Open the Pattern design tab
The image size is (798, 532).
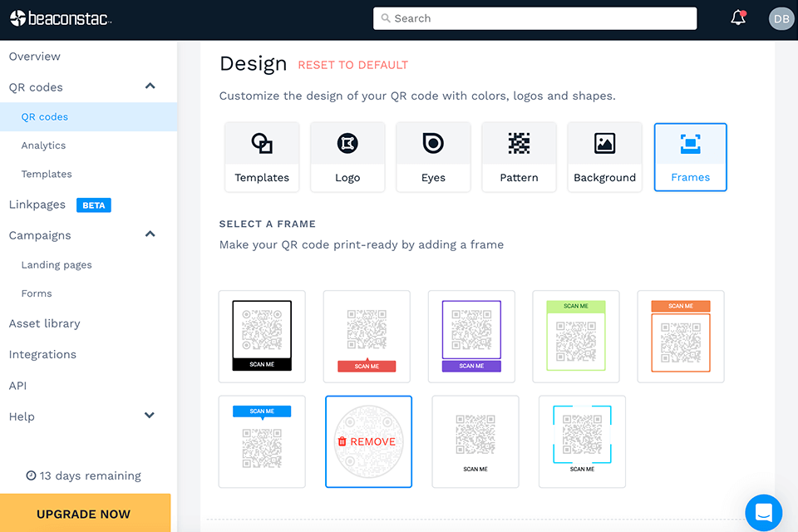point(519,157)
